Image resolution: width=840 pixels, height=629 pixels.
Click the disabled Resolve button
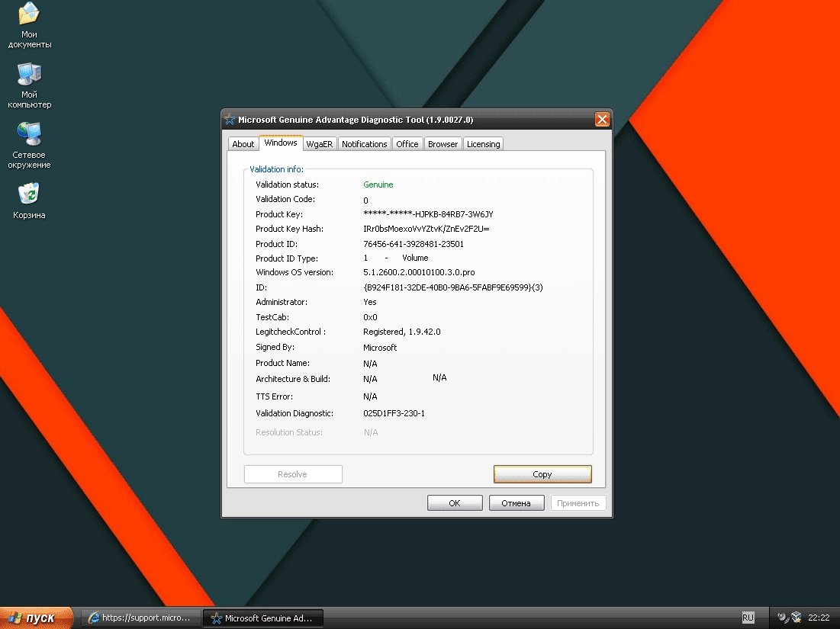tap(292, 474)
